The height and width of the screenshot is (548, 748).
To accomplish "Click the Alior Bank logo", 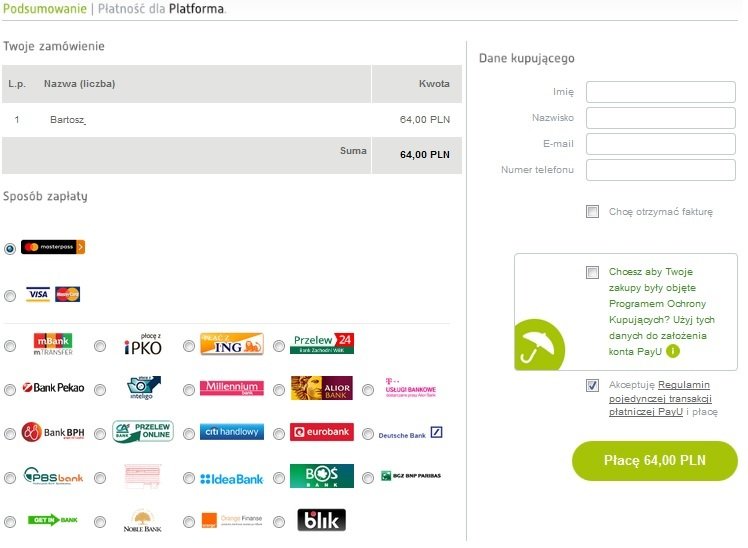I will click(x=321, y=388).
